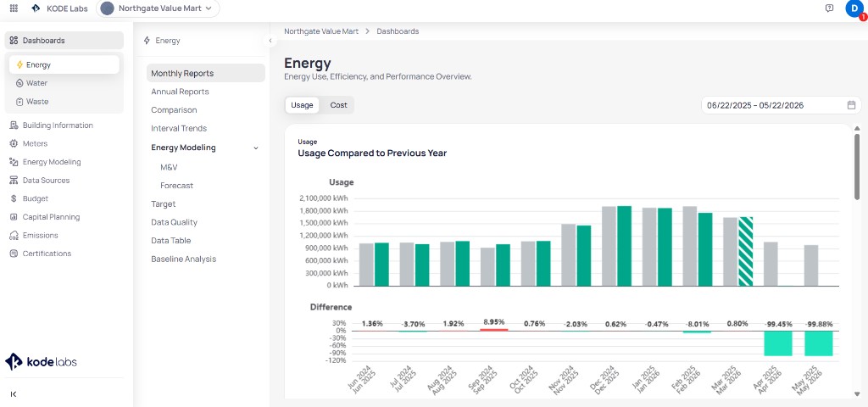
Task: Click the Usage Compared to Previous Year title
Action: pyautogui.click(x=372, y=153)
